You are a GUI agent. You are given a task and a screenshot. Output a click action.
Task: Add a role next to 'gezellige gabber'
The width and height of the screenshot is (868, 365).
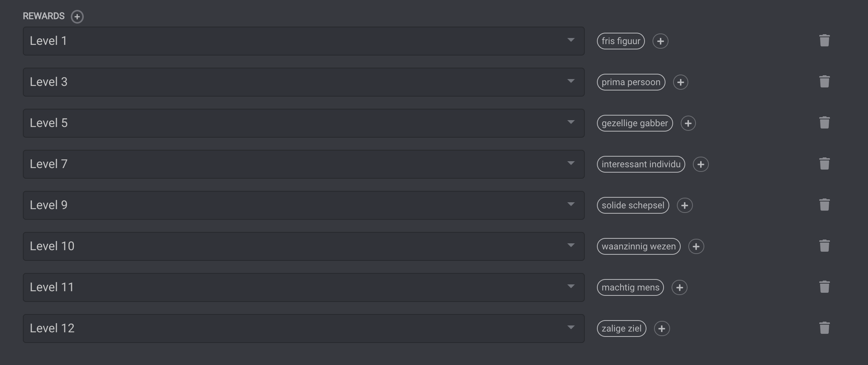point(688,123)
